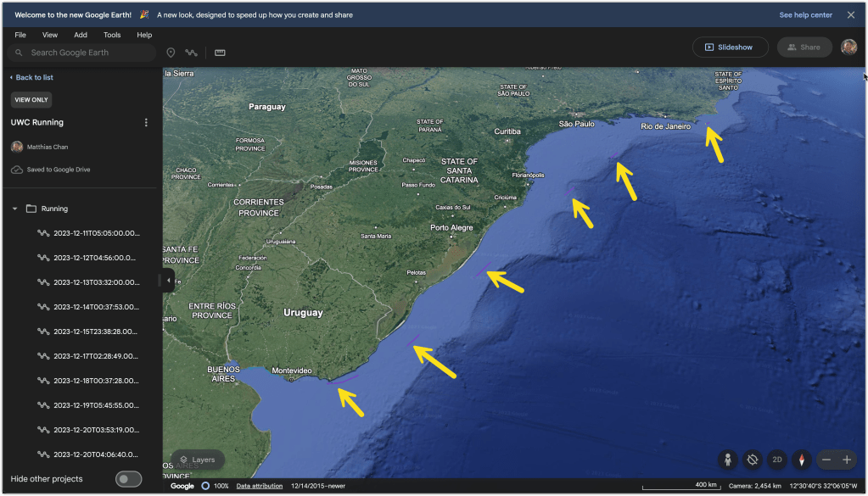
Task: Zoom out with the minus button
Action: pyautogui.click(x=826, y=460)
